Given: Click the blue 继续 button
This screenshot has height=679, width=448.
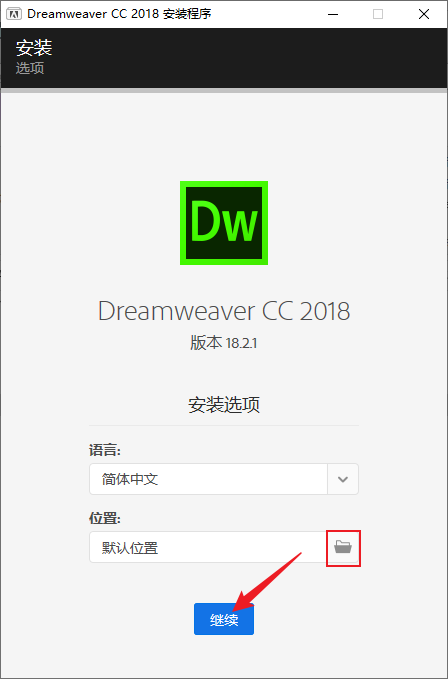Looking at the screenshot, I should tap(224, 619).
